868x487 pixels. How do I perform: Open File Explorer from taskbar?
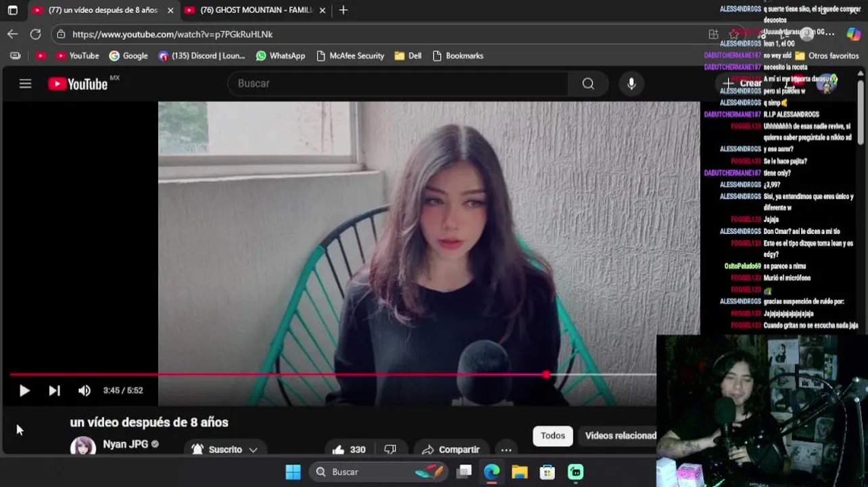(519, 471)
